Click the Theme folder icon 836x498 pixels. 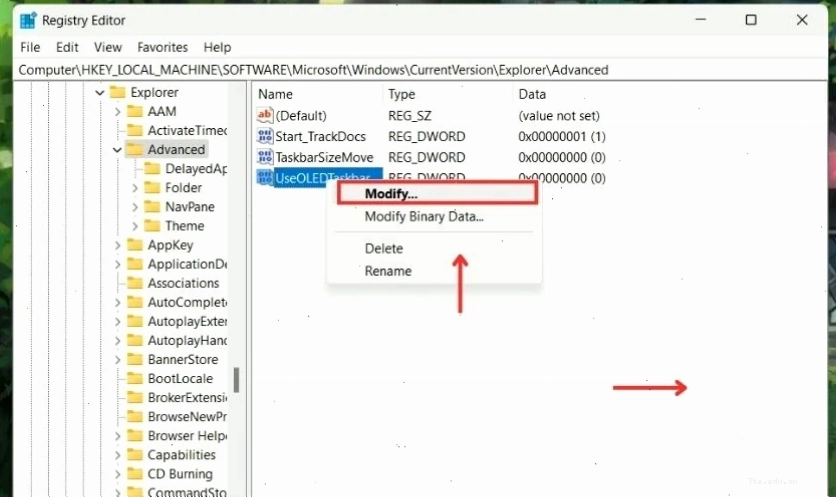click(x=152, y=226)
